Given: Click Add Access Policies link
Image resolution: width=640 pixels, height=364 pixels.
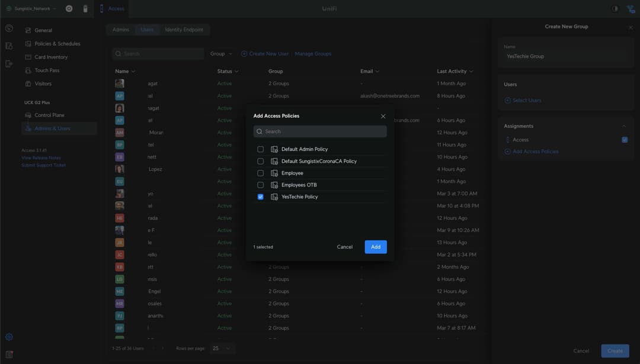Looking at the screenshot, I should pos(532,152).
